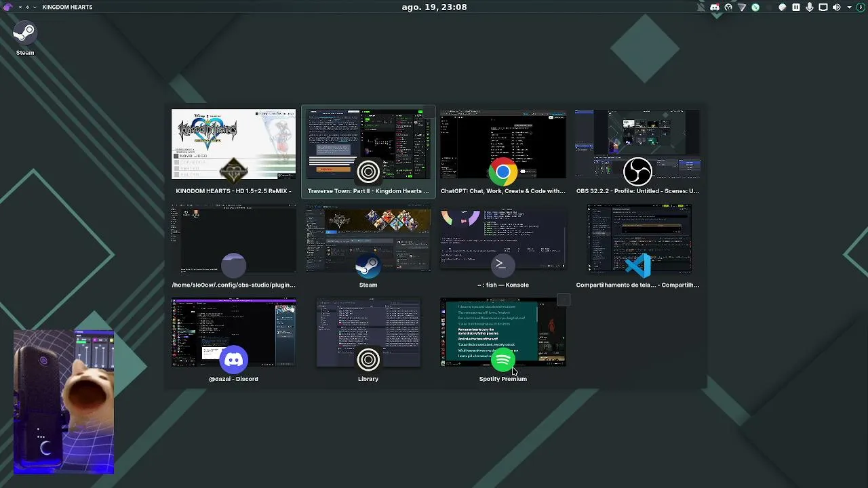Select the folder icon on the obs-studio plugin window

tap(233, 266)
